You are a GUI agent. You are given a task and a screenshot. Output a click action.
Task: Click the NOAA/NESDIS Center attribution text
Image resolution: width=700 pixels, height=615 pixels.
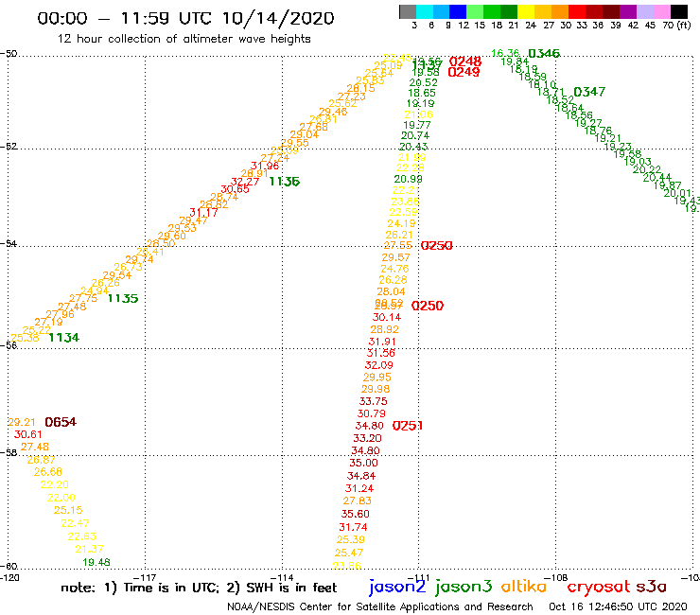click(380, 607)
